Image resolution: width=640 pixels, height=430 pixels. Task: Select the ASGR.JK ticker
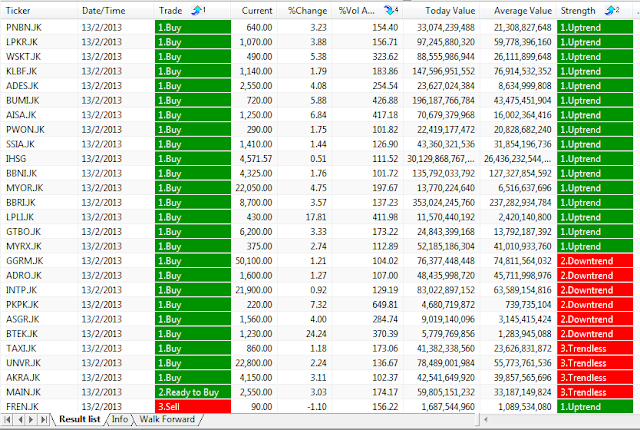[22, 319]
